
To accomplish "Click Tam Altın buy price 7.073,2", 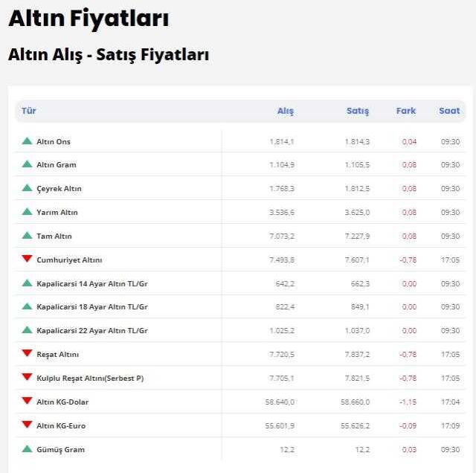I will coord(282,236).
